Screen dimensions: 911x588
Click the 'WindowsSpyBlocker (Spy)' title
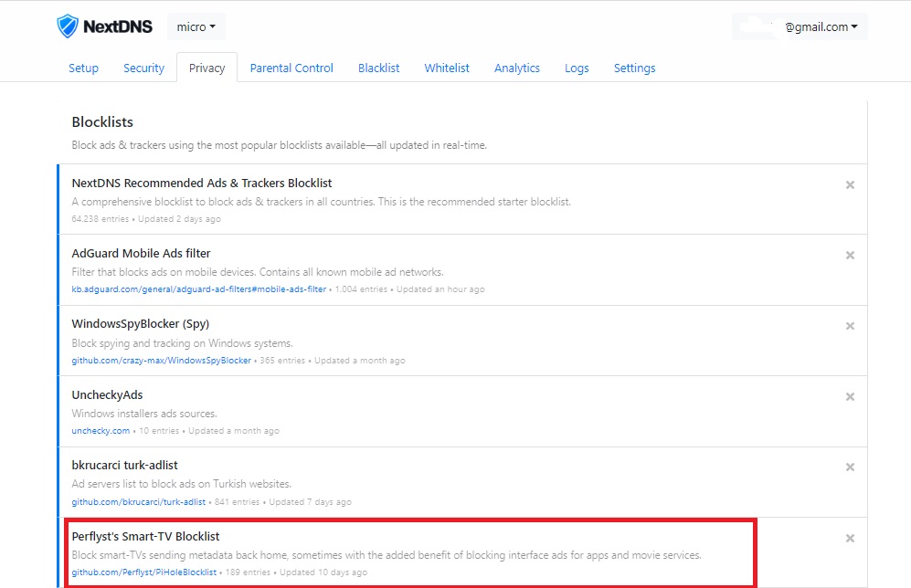click(141, 324)
